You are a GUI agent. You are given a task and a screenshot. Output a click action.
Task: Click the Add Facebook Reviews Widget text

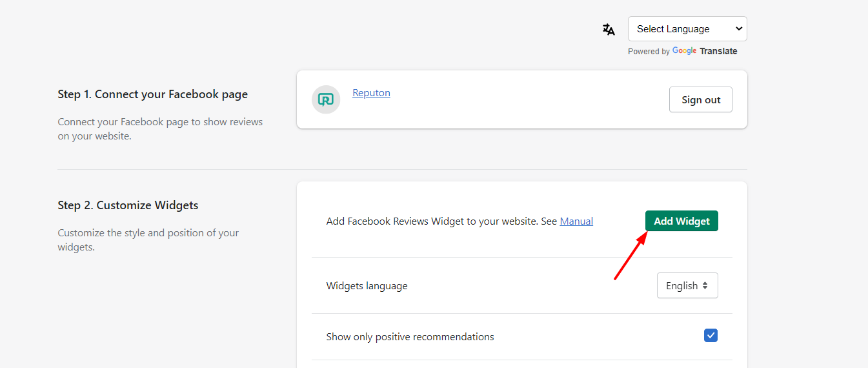click(432, 221)
